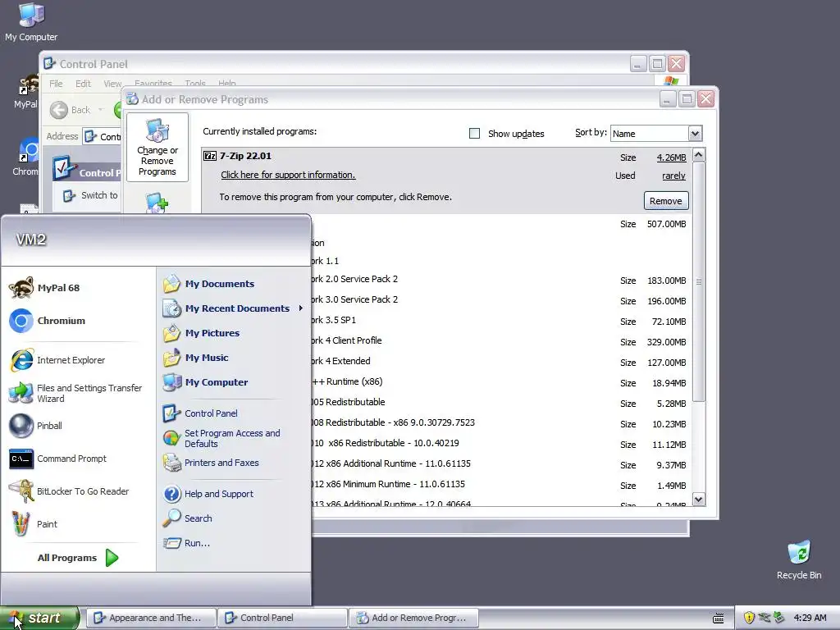Open My Pictures folder in Start menu
The width and height of the screenshot is (840, 630).
(x=201, y=333)
